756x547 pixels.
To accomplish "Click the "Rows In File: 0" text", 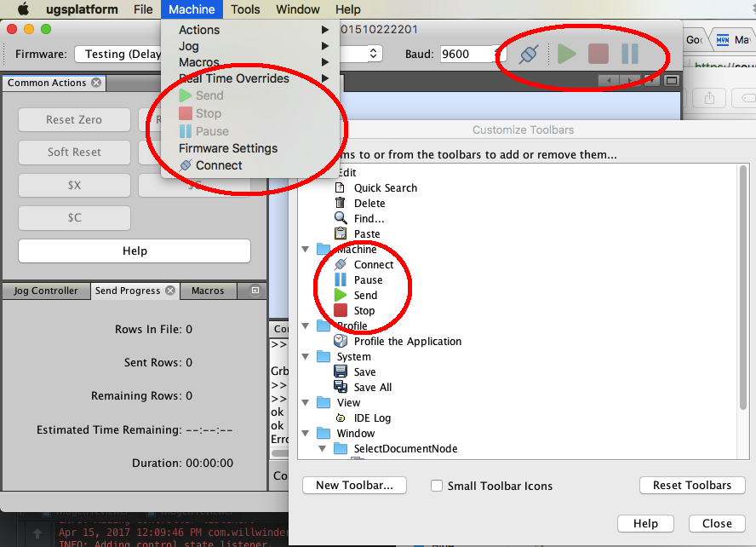I will (x=153, y=330).
